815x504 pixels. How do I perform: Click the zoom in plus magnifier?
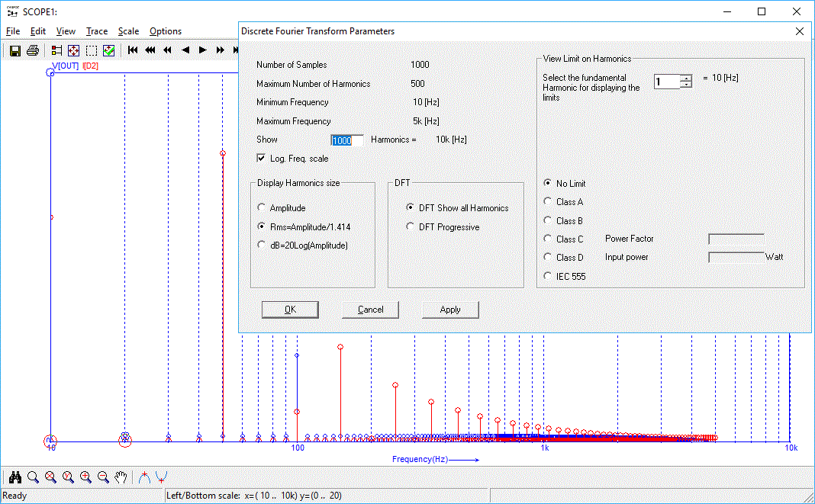click(x=85, y=477)
